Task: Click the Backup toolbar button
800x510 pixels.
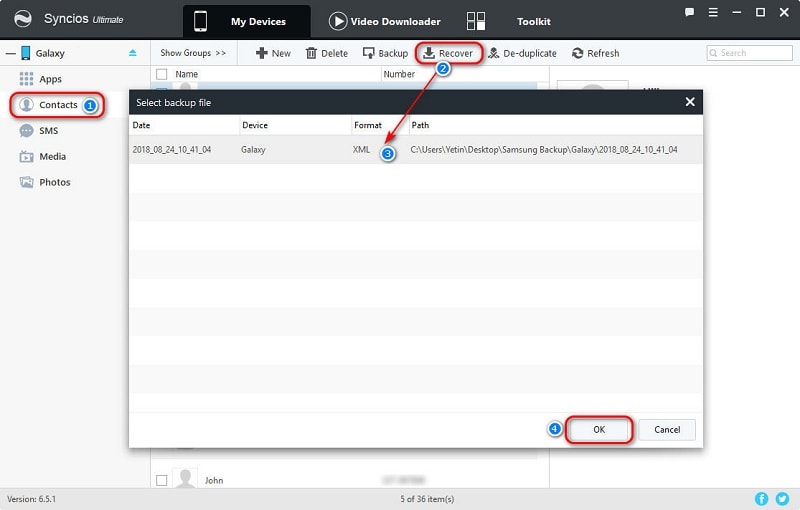Action: pos(385,53)
